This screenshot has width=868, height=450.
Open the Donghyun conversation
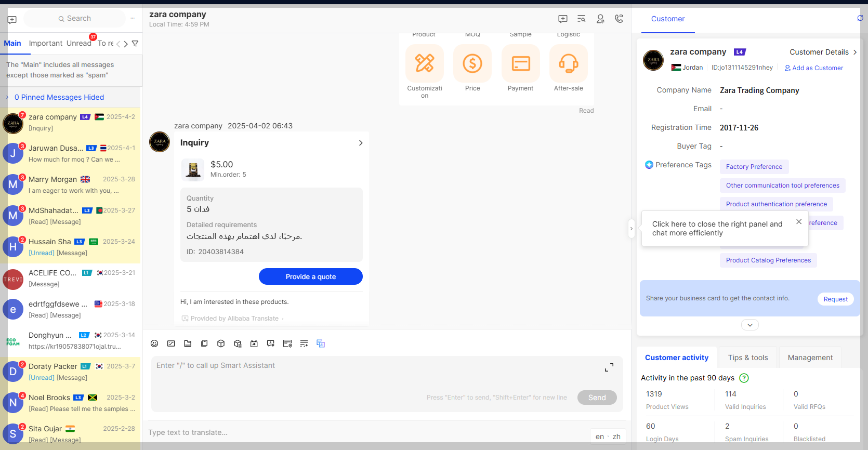[70, 340]
